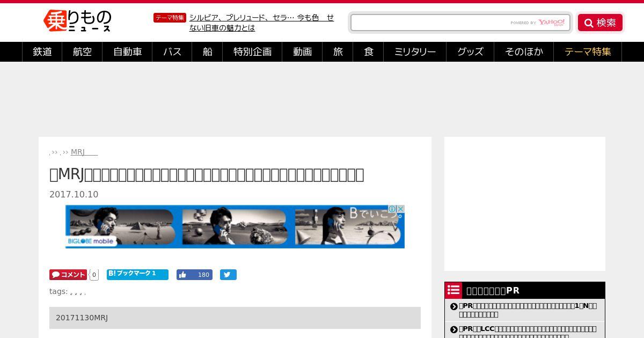This screenshot has height=338, width=644.
Task: Open the バス menu item
Action: point(172,52)
